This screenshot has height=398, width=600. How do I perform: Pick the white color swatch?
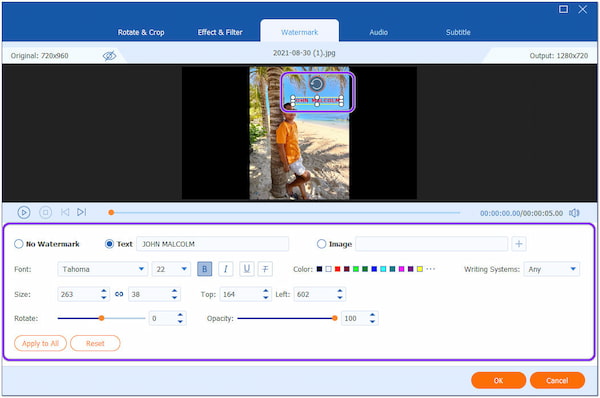pos(329,269)
